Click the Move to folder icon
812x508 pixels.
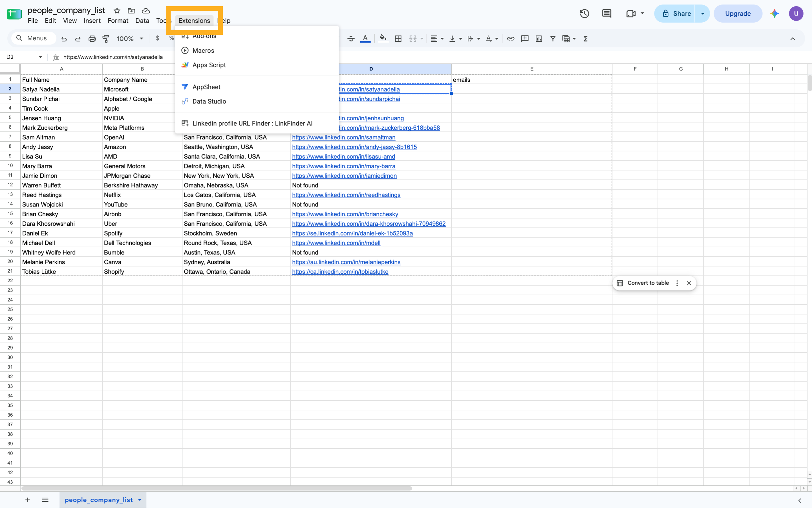click(131, 11)
